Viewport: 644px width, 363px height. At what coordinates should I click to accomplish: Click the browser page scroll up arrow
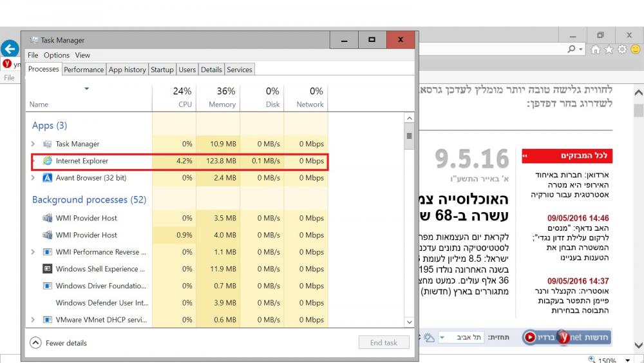[638, 92]
